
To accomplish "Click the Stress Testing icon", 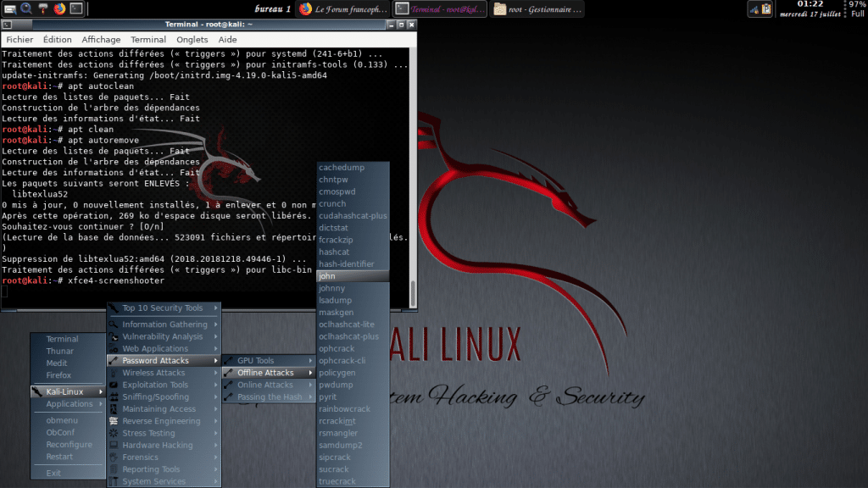I will click(x=114, y=433).
